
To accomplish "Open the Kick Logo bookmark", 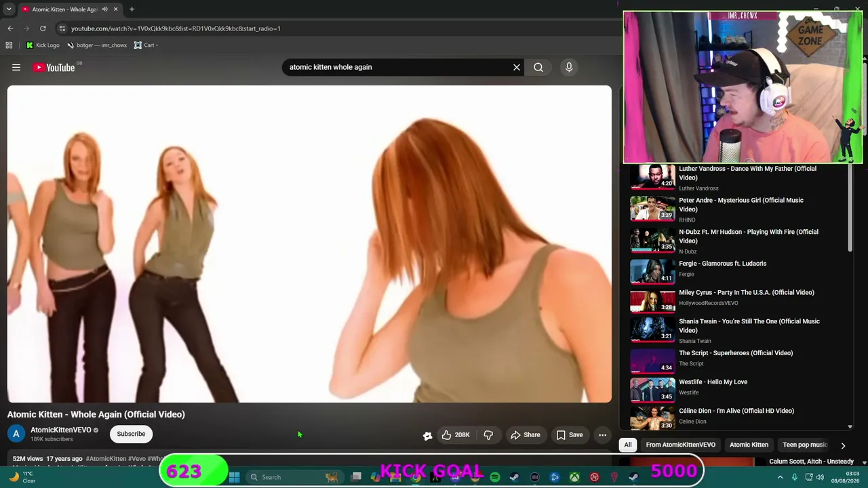I will point(42,45).
